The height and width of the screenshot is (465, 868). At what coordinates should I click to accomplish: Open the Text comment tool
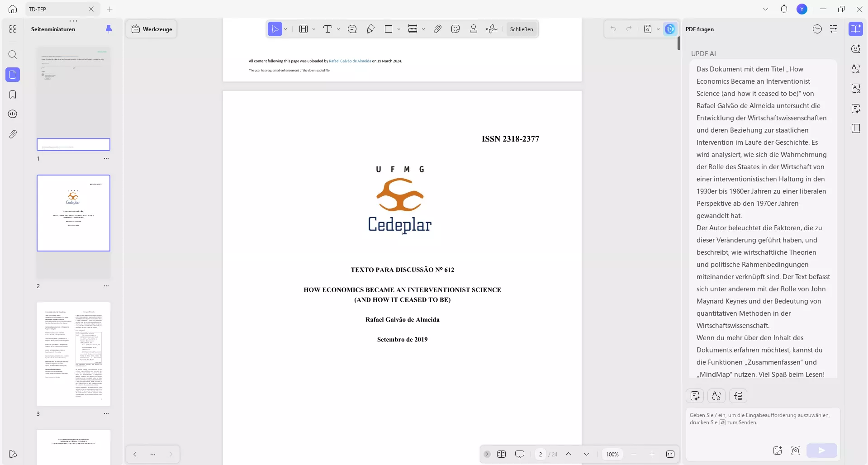(328, 28)
